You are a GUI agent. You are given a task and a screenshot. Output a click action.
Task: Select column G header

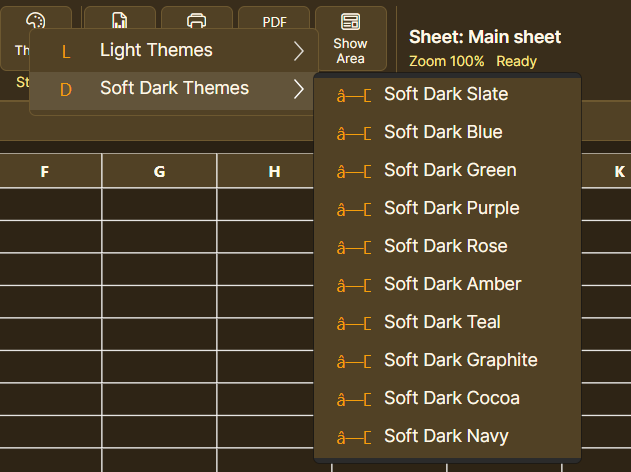point(159,171)
